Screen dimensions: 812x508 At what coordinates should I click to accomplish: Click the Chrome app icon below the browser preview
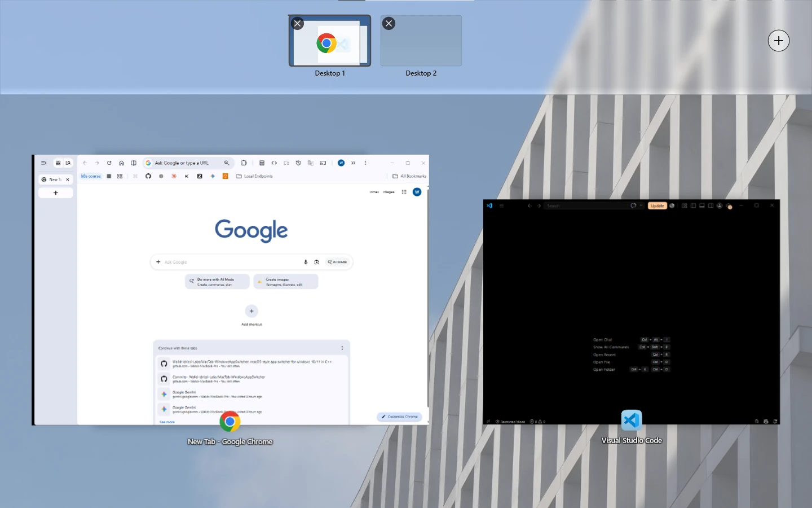pyautogui.click(x=230, y=422)
